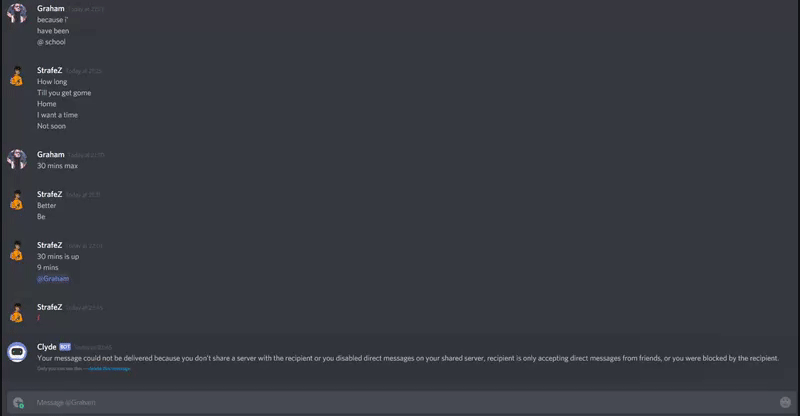Click StrafeZ's avatar beside 'Better' message
This screenshot has width=800, height=416.
pos(17,200)
